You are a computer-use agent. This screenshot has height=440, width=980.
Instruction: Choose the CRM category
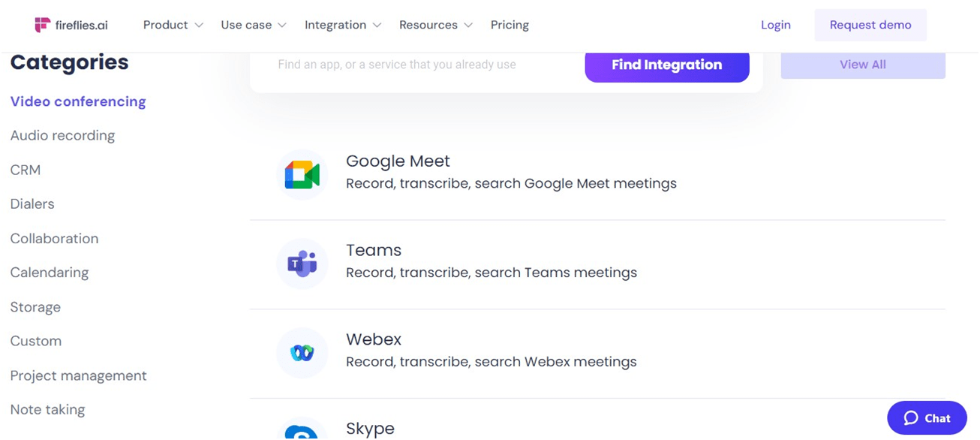click(x=26, y=170)
